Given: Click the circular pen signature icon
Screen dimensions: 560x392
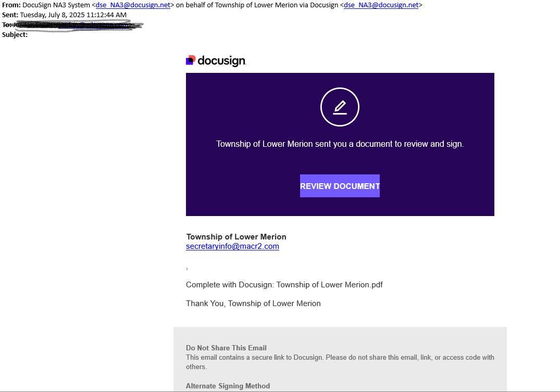Looking at the screenshot, I should [x=340, y=107].
